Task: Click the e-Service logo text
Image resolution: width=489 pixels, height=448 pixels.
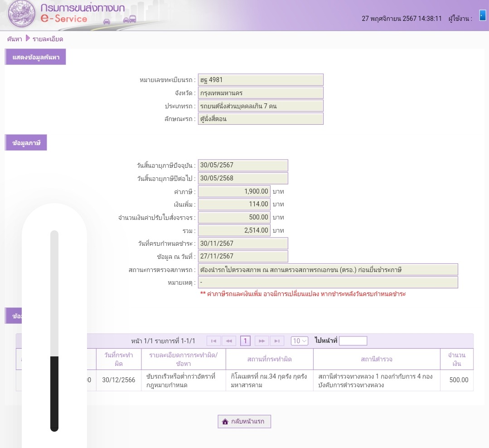Action: pos(64,19)
